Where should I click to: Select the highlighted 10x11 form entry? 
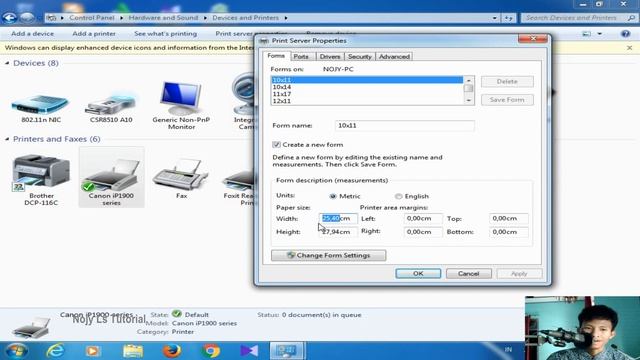367,80
